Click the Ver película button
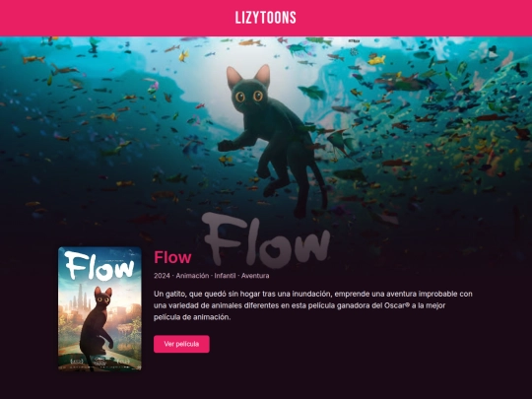532x399 pixels. tap(181, 344)
